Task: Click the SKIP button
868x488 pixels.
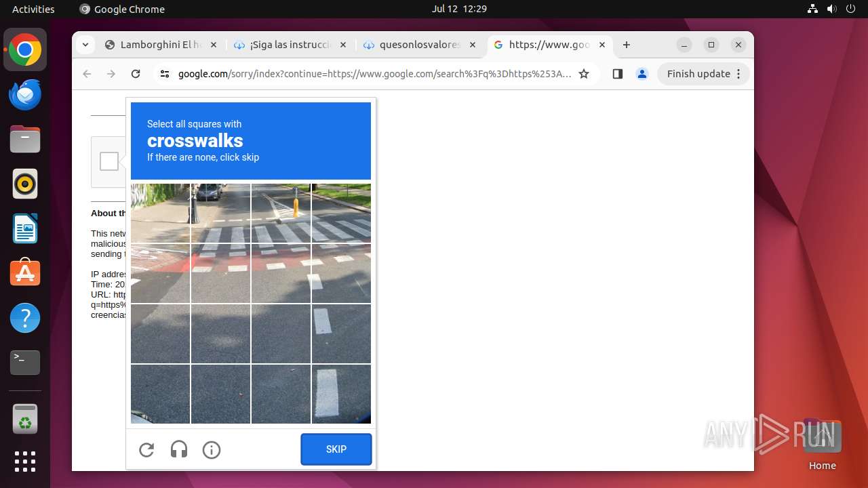Action: coord(336,449)
